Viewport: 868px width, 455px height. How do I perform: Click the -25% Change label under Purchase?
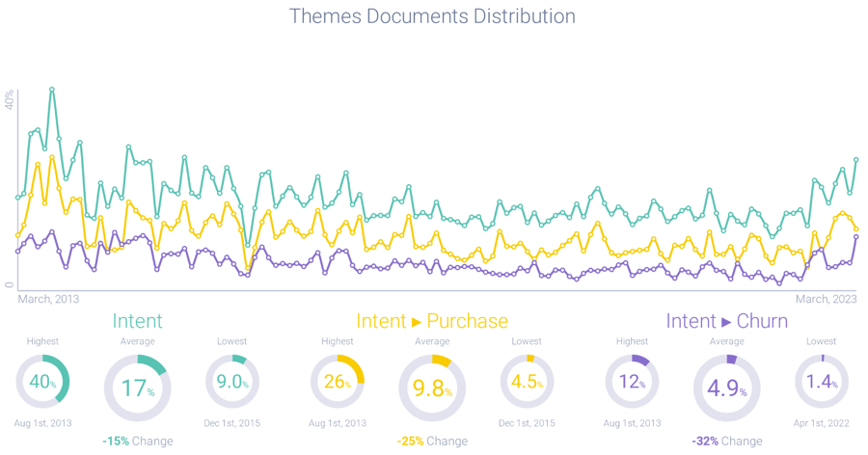[x=432, y=442]
